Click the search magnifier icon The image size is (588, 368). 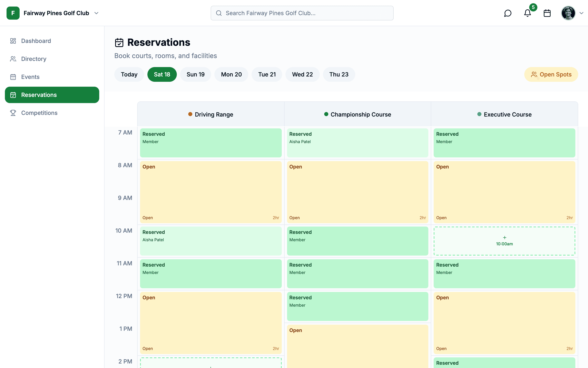[x=219, y=13]
